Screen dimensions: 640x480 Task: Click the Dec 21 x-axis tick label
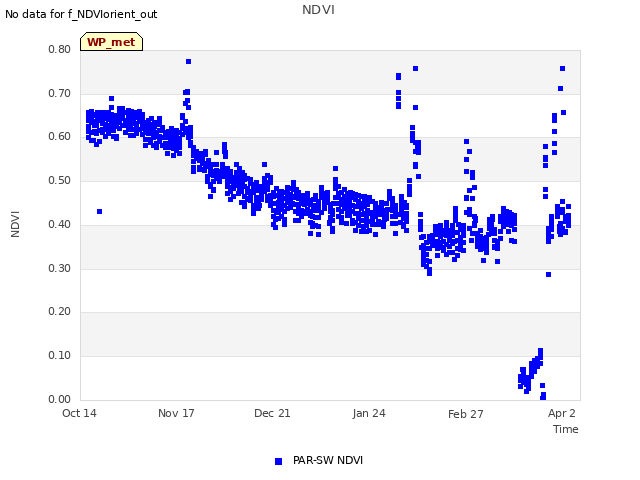pos(272,413)
